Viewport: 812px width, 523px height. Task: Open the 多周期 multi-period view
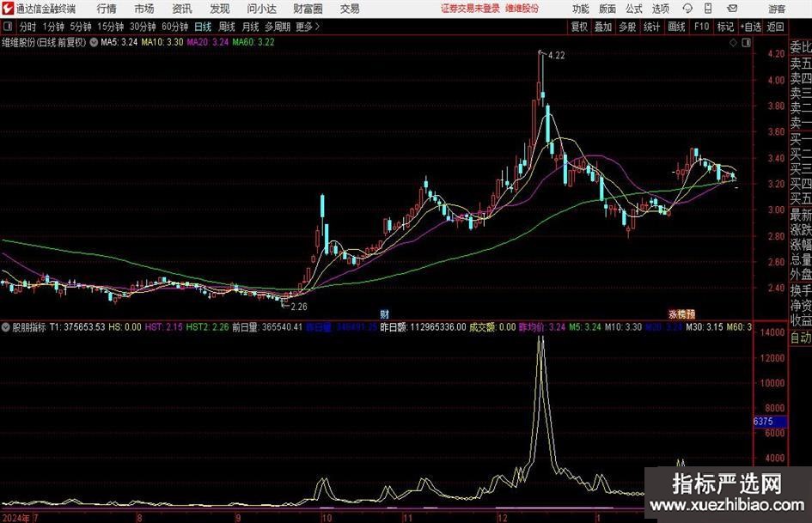(278, 27)
